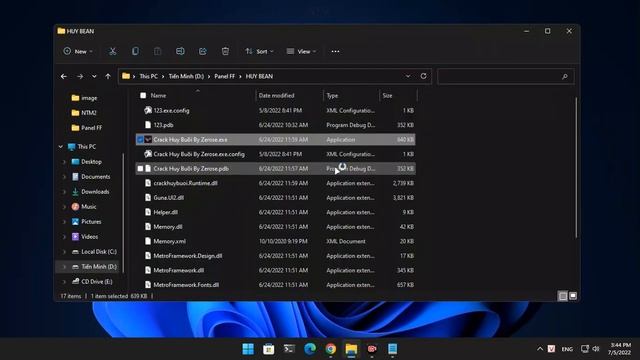This screenshot has height=360, width=640.
Task: Go back with the left arrow
Action: click(x=64, y=76)
